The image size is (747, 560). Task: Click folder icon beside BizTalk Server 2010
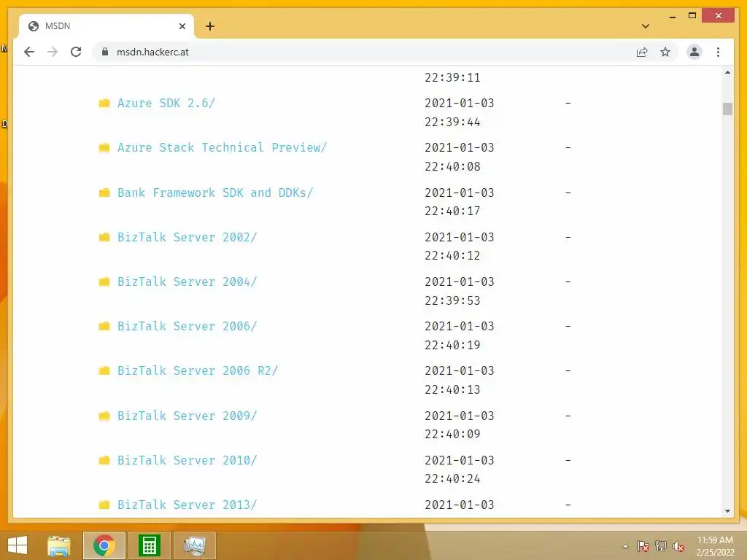click(x=104, y=460)
